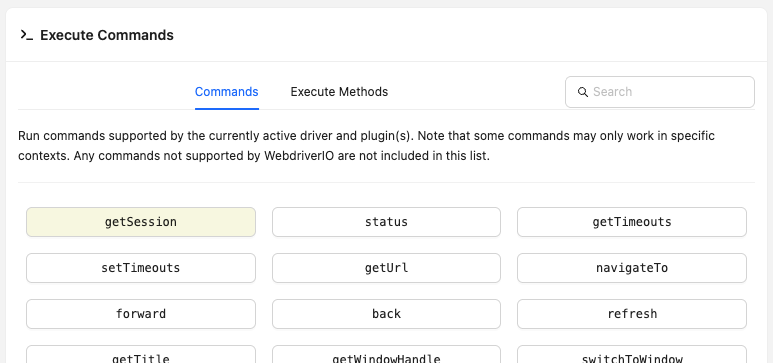The width and height of the screenshot is (773, 363).
Task: Switch to the Commands tab
Action: [227, 92]
